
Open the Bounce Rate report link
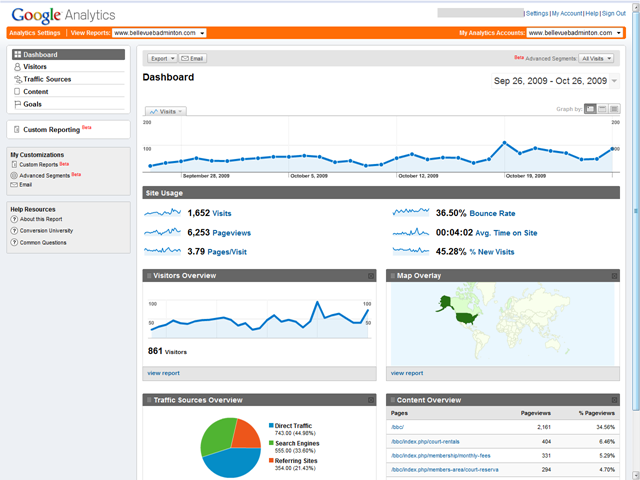click(x=492, y=213)
